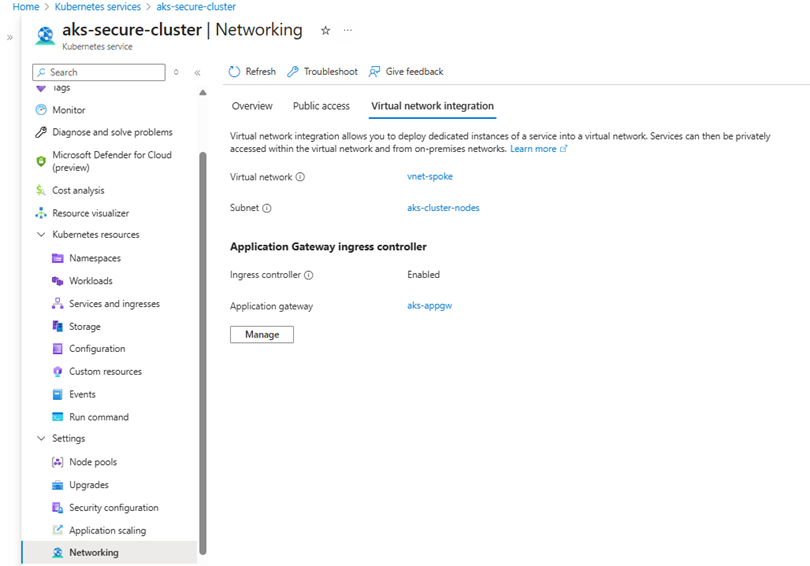
Task: Click the Events icon
Action: click(x=57, y=394)
